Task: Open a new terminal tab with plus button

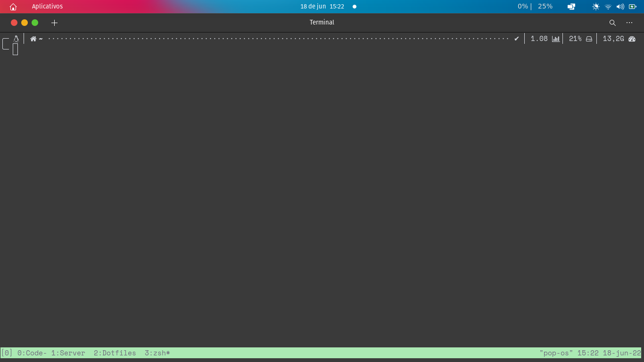Action: pyautogui.click(x=54, y=23)
